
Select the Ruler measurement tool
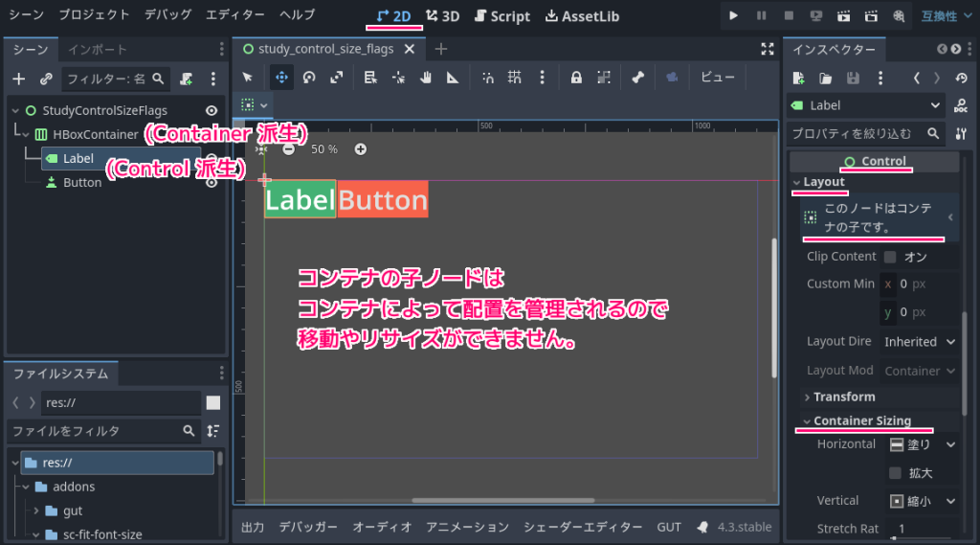coord(453,78)
